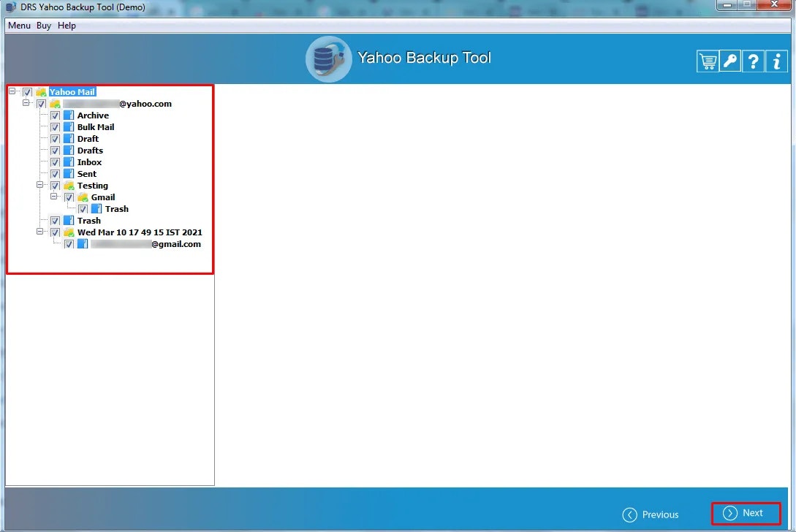Click the Archive folder icon

click(69, 115)
